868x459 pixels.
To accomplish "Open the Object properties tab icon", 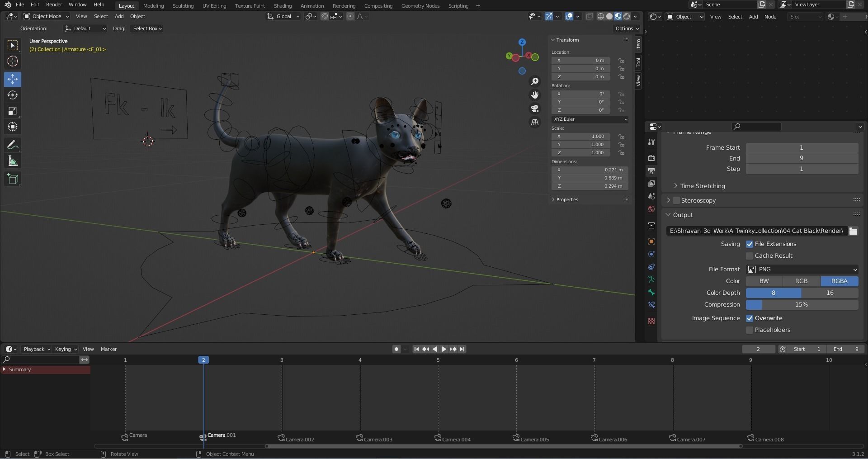I will tap(651, 241).
